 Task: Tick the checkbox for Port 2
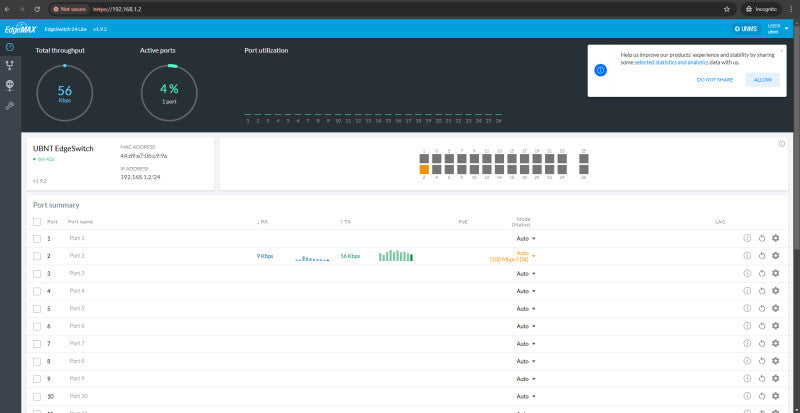click(37, 256)
